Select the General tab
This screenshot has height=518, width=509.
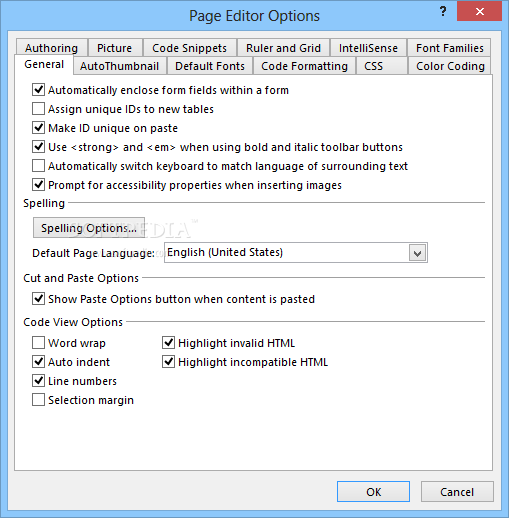point(44,64)
